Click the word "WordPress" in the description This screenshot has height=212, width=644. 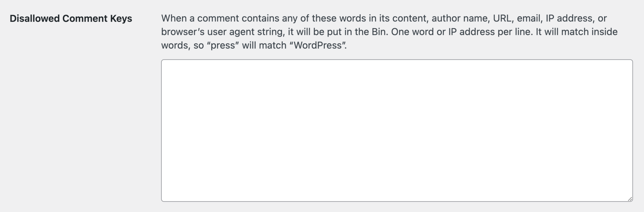[318, 45]
